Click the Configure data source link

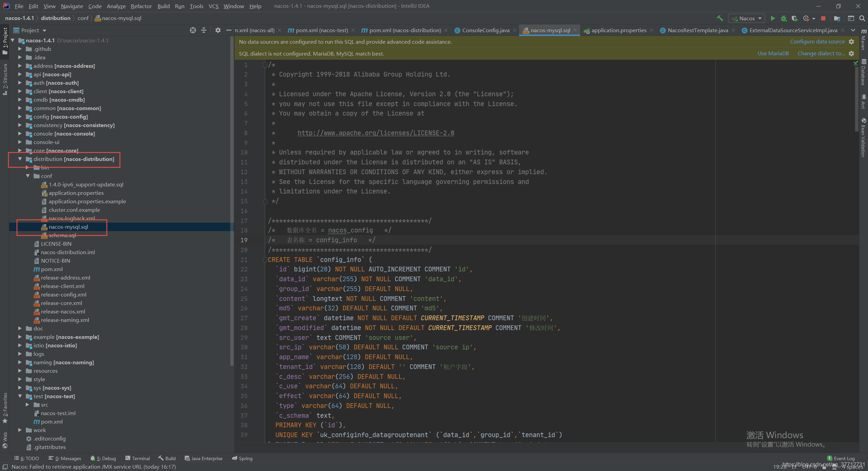[817, 42]
